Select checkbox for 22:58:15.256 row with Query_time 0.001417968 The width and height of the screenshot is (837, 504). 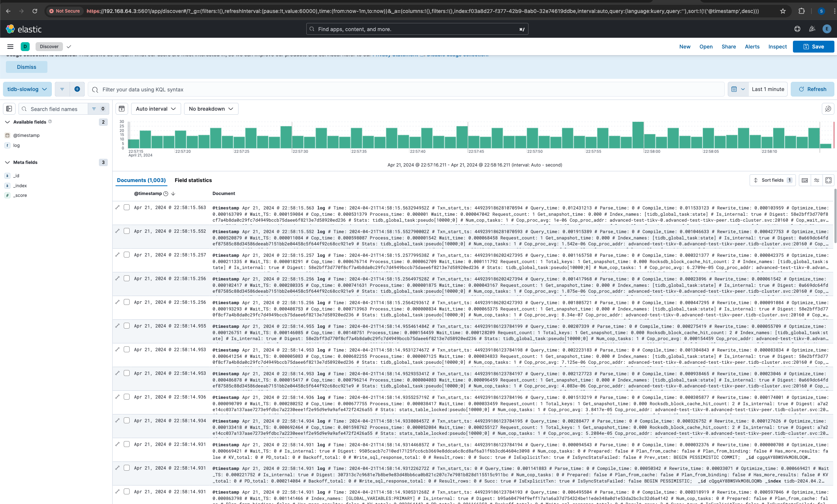coord(127,278)
